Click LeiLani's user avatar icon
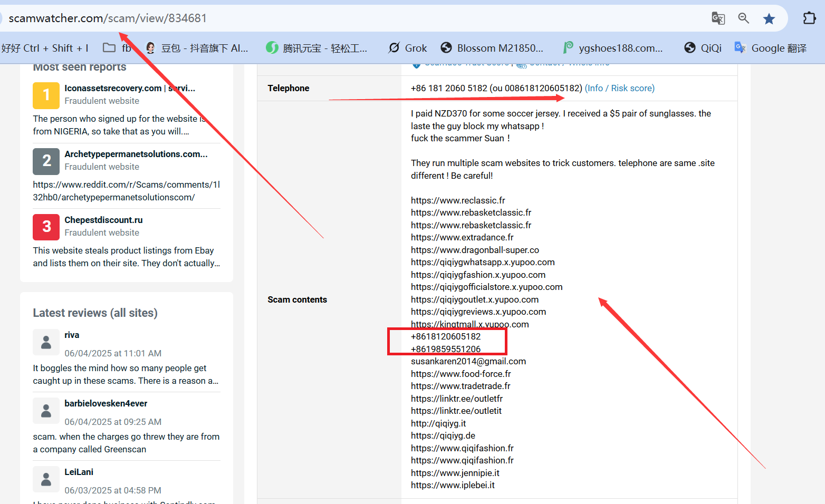Viewport: 825px width, 504px height. (46, 480)
